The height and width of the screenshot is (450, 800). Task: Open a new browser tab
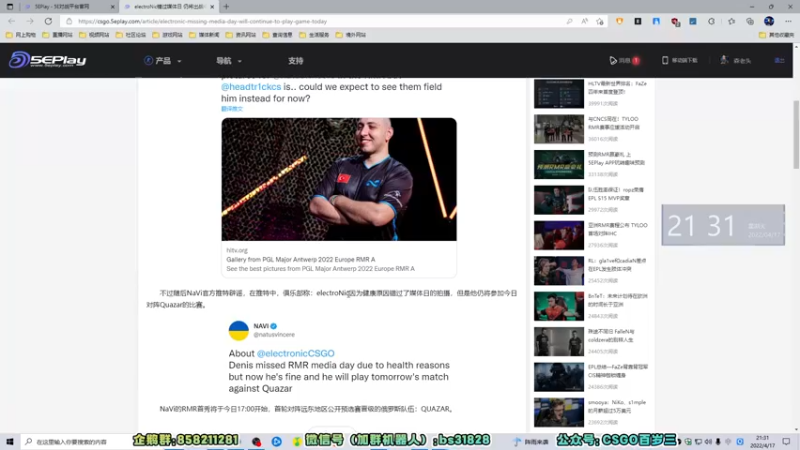[x=226, y=7]
